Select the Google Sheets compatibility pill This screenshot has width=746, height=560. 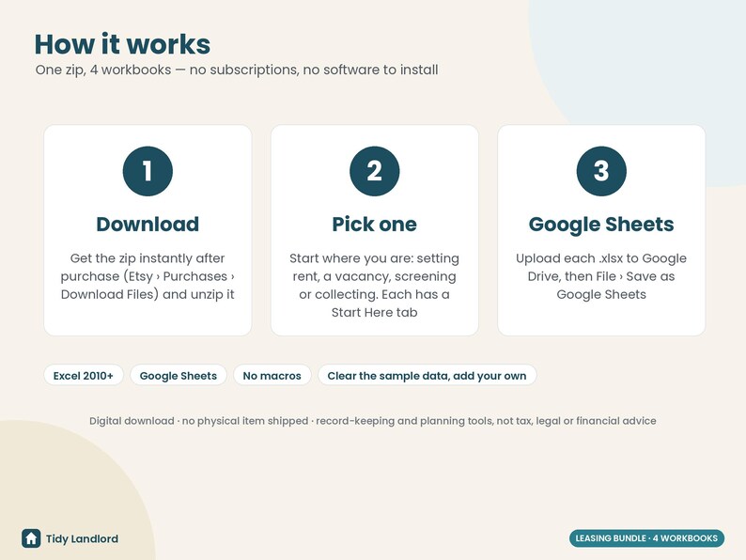point(179,376)
